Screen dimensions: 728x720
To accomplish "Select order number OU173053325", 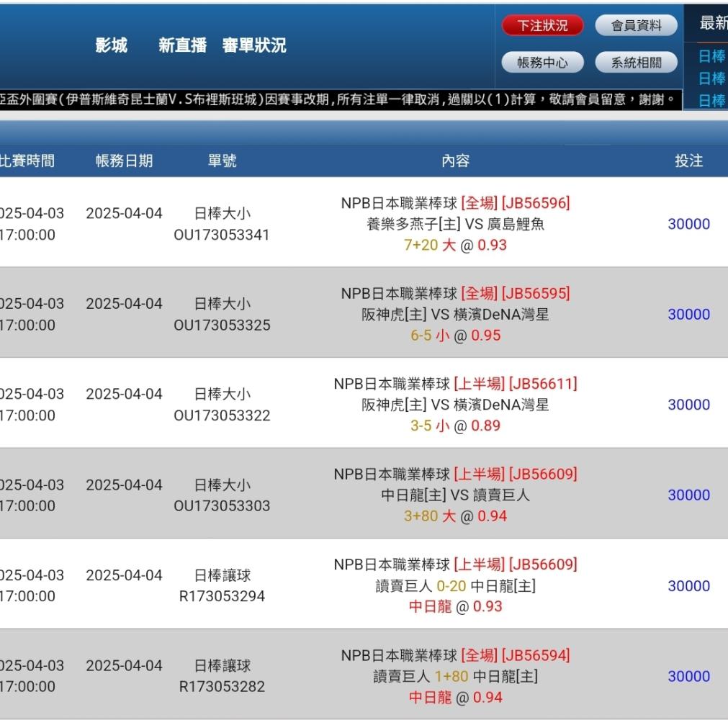I will [x=222, y=325].
